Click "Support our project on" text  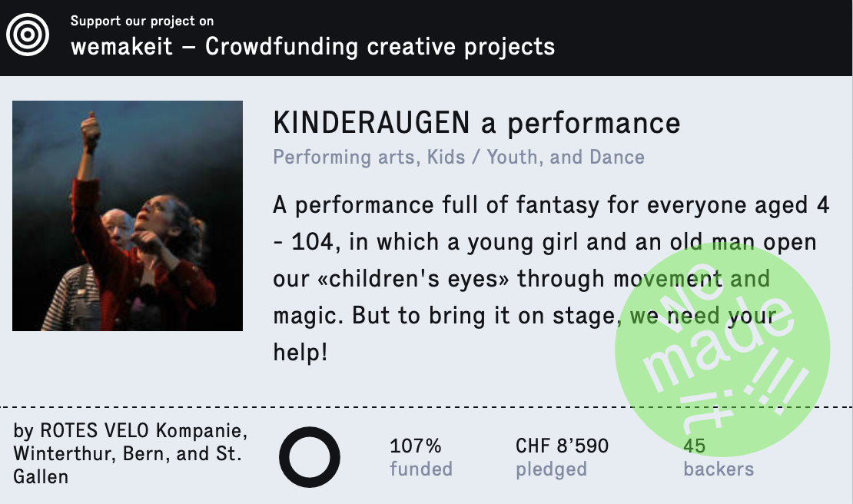coord(142,22)
